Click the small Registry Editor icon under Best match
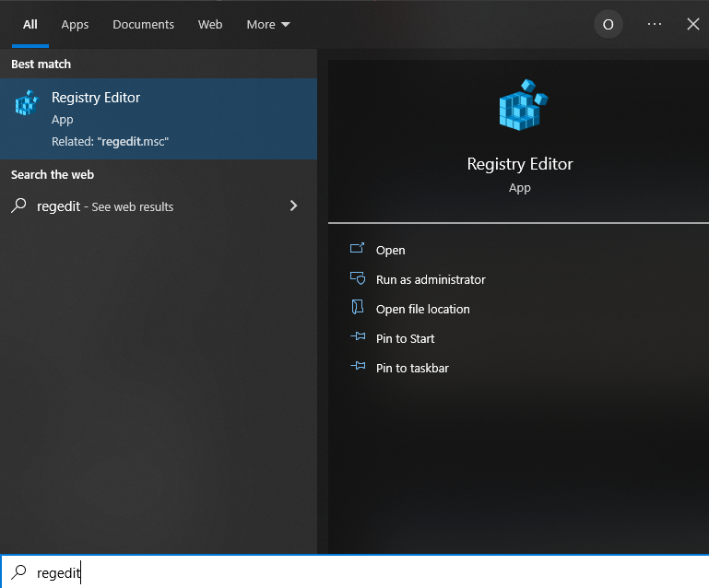Image resolution: width=709 pixels, height=588 pixels. 27,103
